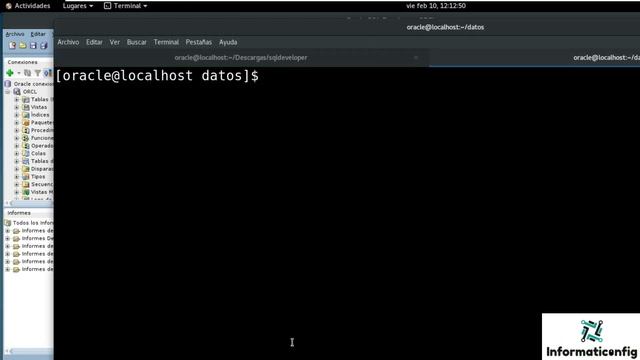The image size is (640, 360).
Task: Click the Save All icon in SQL Developer toolbar
Action: pyautogui.click(x=44, y=46)
